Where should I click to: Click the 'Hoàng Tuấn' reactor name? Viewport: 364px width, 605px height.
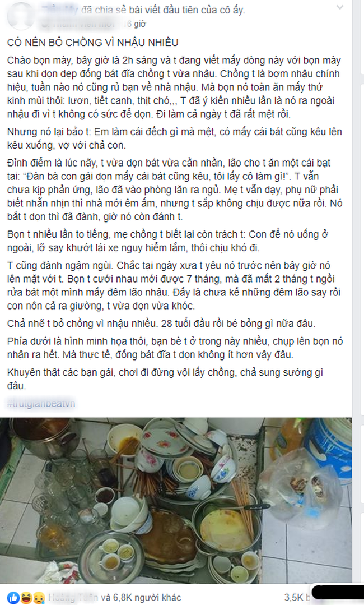(x=72, y=598)
